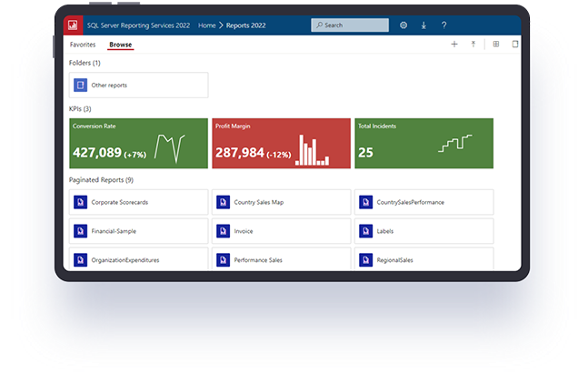
Task: Click the KPIs (3) section heading
Action: (80, 109)
